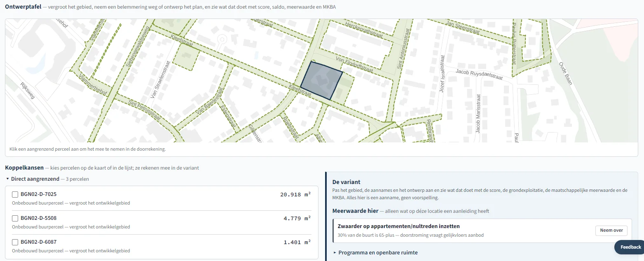644x261 pixels.
Task: Click the Rijksweg road label
Action: tap(28, 91)
